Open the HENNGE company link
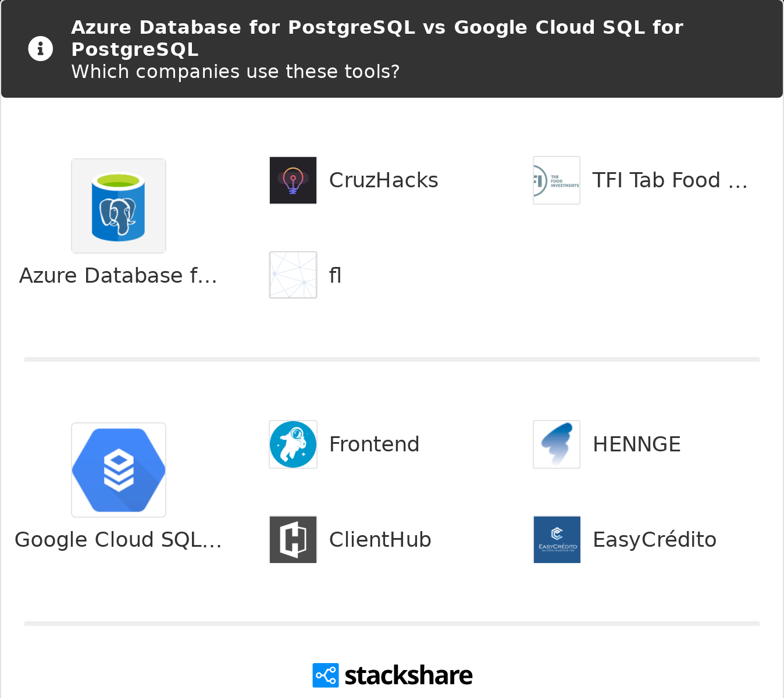 (636, 444)
